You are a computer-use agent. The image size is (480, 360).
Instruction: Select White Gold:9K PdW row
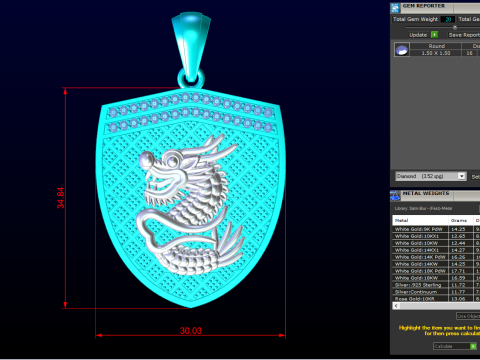(436, 229)
